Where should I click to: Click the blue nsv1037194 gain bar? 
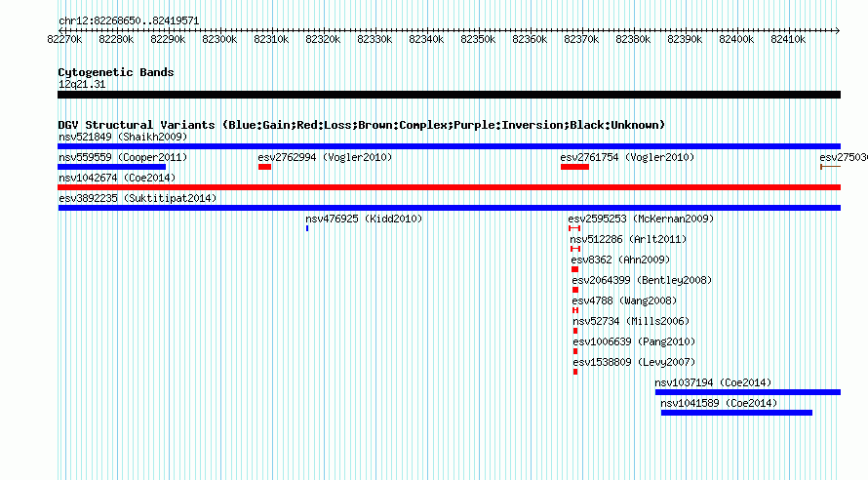point(748,392)
